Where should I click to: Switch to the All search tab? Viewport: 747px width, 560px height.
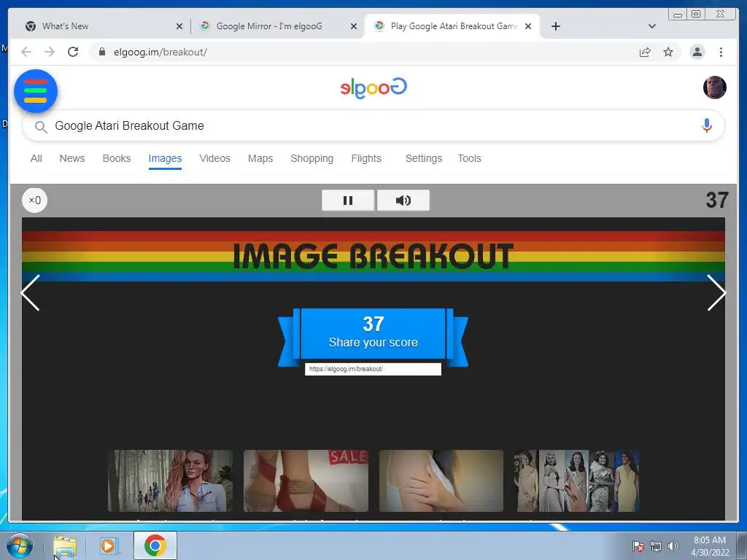[x=36, y=158]
